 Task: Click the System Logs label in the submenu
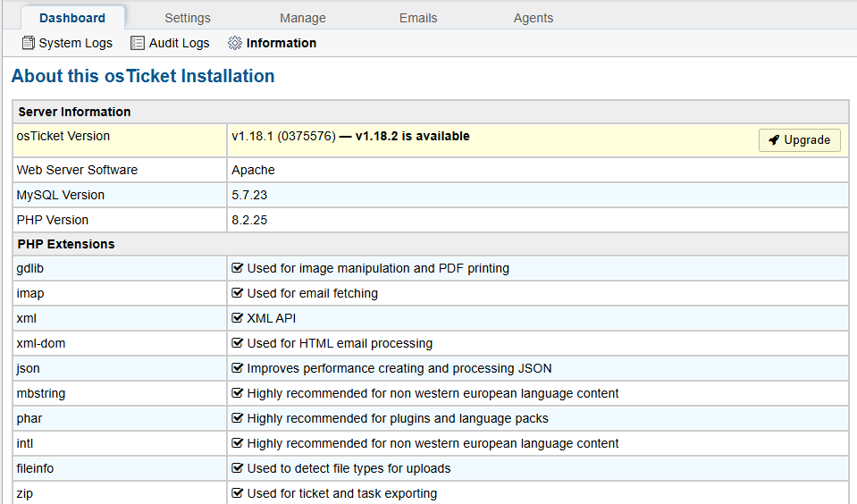pos(75,43)
